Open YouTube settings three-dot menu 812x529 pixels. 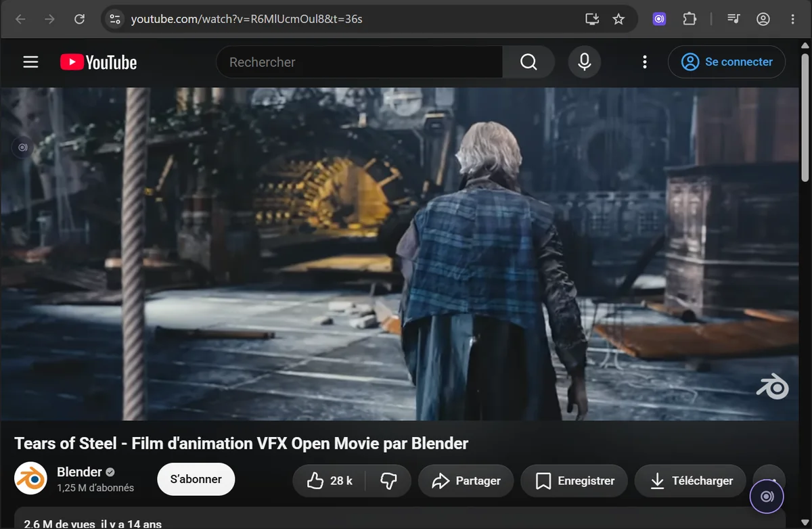click(x=644, y=62)
